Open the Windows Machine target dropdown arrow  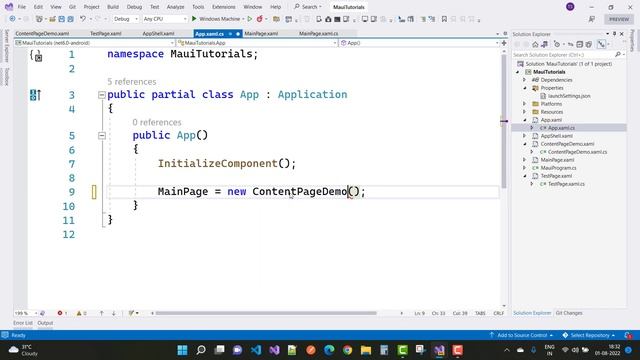click(243, 19)
